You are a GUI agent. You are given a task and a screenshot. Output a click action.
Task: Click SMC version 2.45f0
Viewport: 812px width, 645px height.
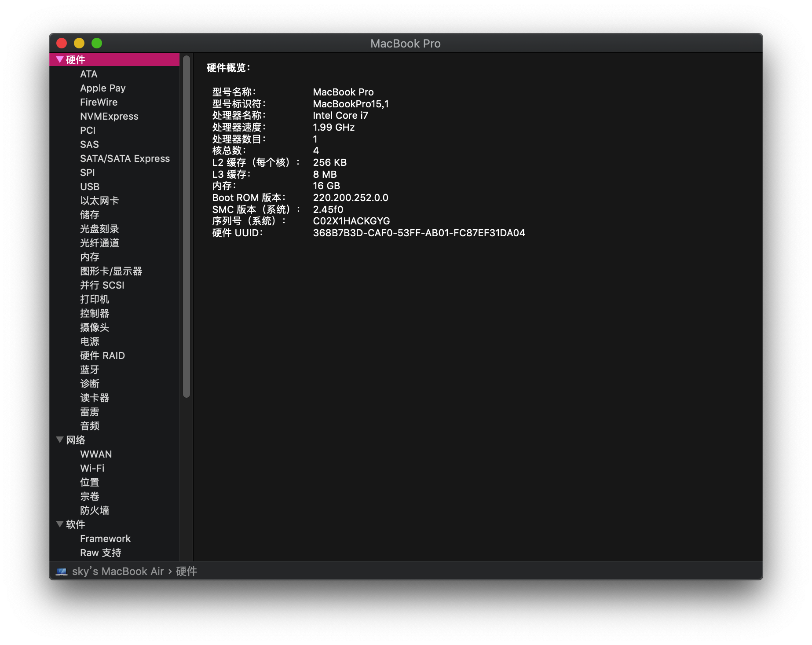[x=328, y=209]
